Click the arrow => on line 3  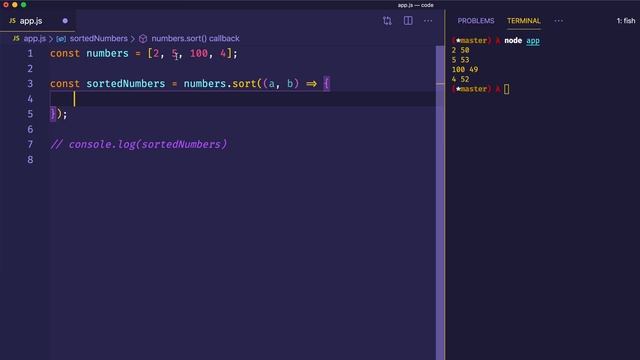311,84
